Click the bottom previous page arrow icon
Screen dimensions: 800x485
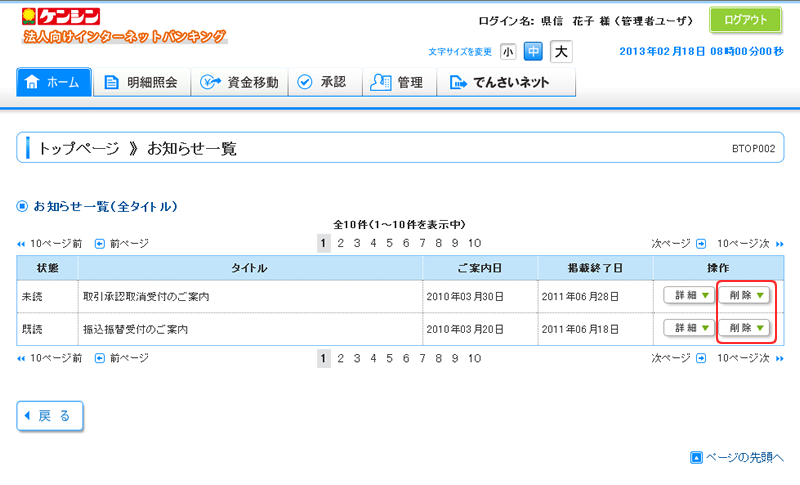click(100, 357)
